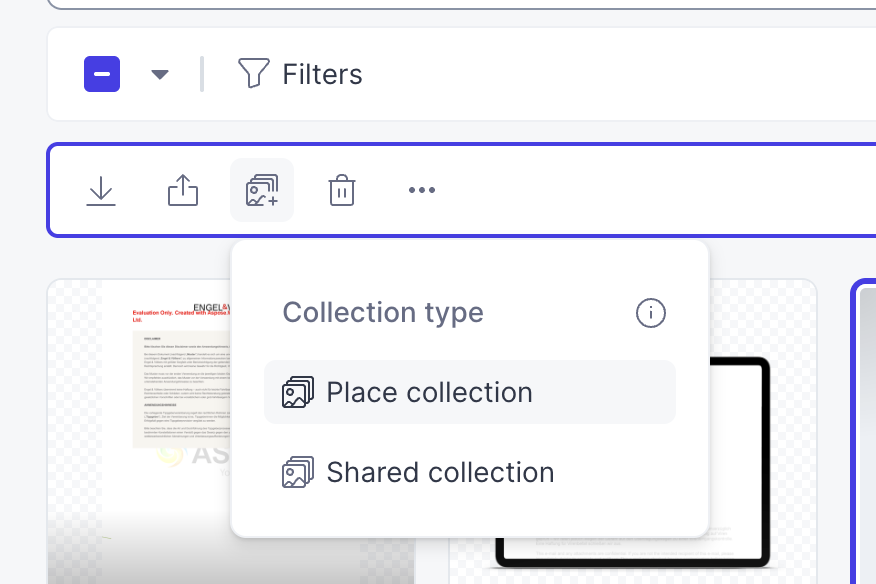The height and width of the screenshot is (584, 876).
Task: Click the Place collection stacked-images icon
Action: 298,392
